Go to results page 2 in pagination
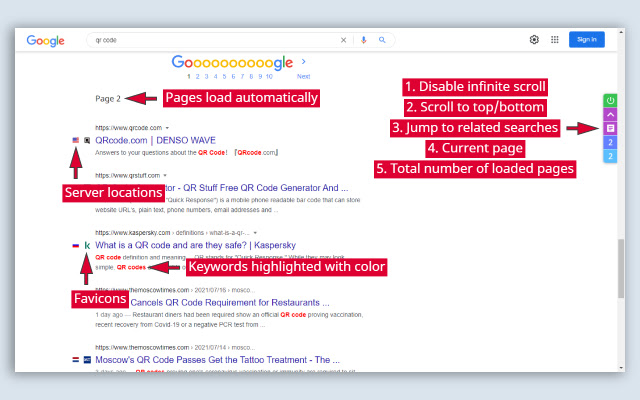 (x=197, y=76)
